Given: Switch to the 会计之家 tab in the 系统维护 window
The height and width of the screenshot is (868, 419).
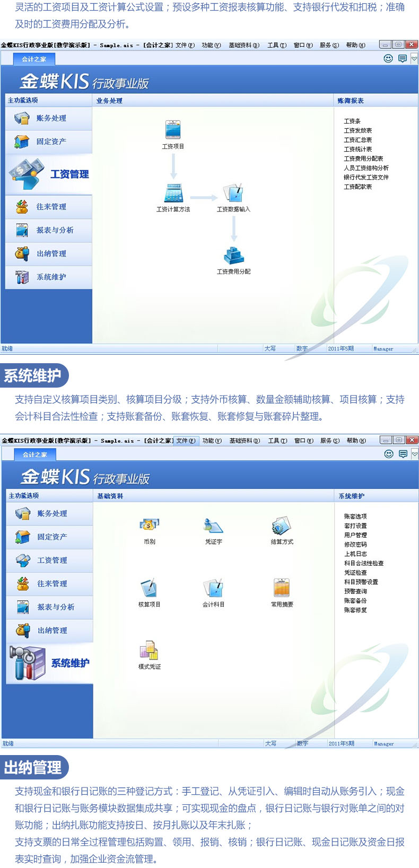Looking at the screenshot, I should pos(34,454).
